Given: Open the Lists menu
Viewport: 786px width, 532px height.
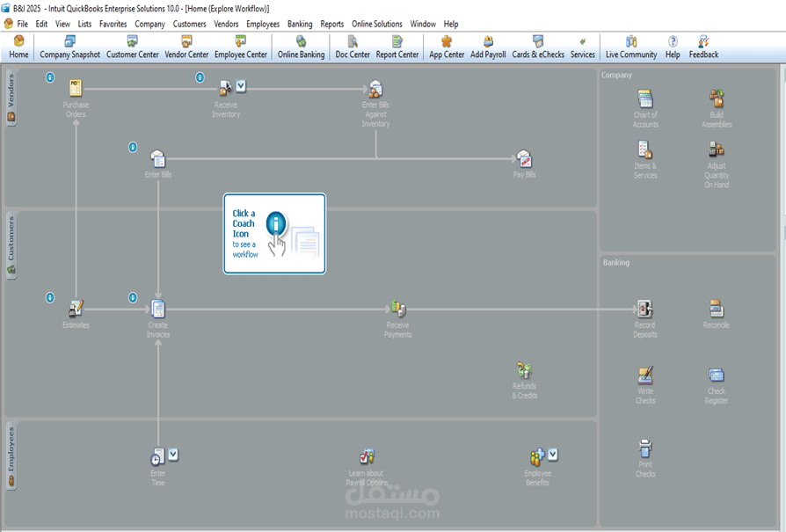Looking at the screenshot, I should (84, 24).
